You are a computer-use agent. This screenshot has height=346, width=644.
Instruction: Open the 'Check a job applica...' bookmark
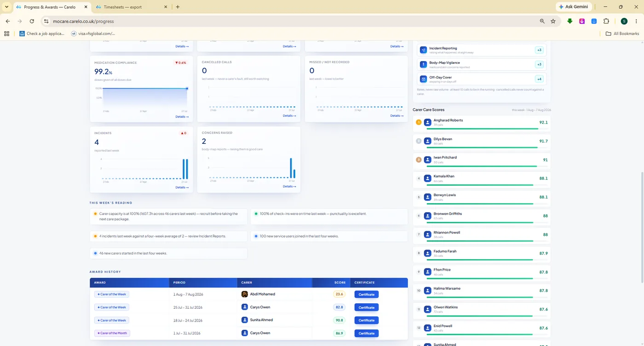(42, 34)
